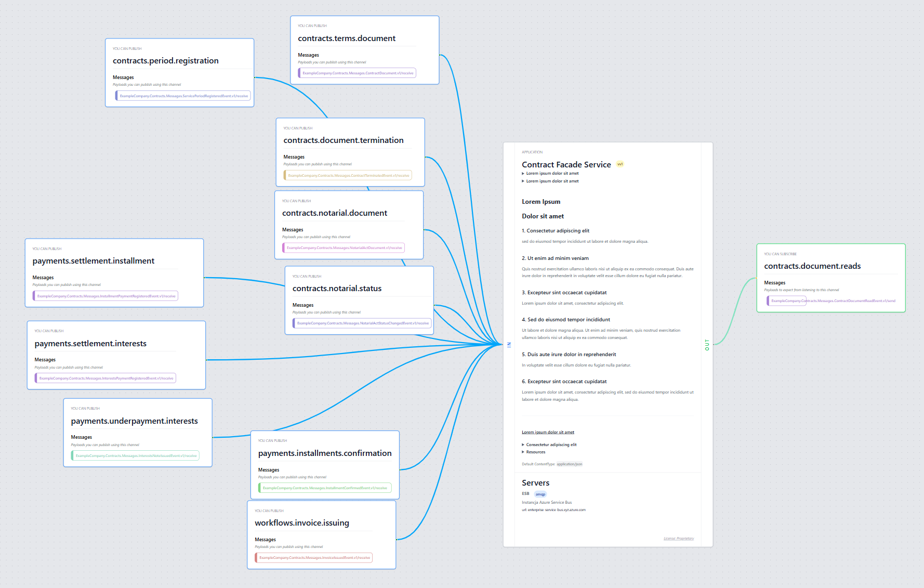Screen dimensions: 924x588
Task: Select the payments.settlement.interests channel node
Action: [90, 344]
